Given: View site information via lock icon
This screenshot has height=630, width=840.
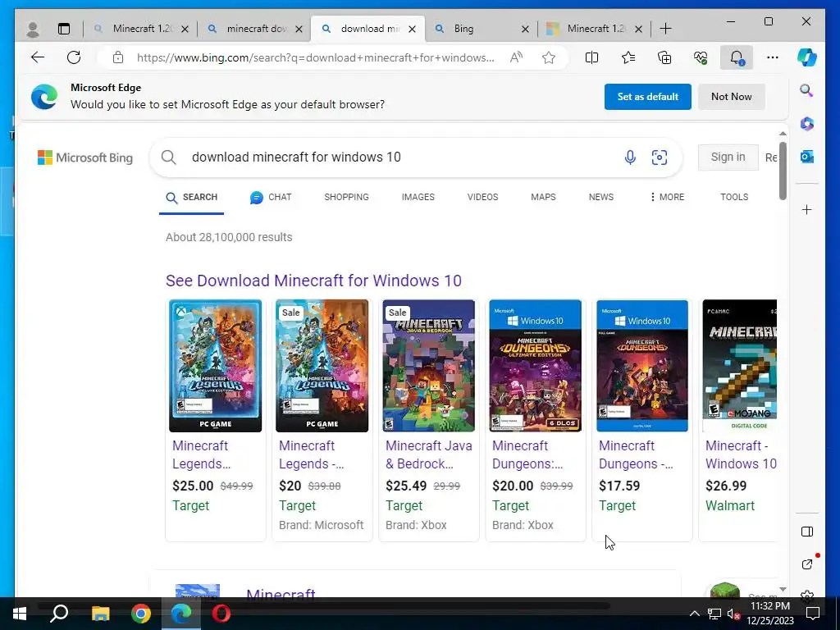Looking at the screenshot, I should [118, 57].
